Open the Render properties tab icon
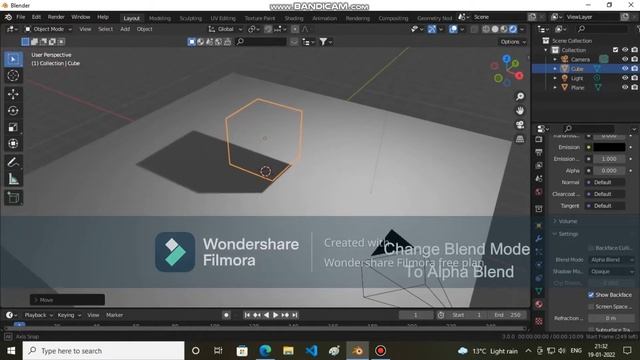The width and height of the screenshot is (640, 360). click(x=539, y=139)
